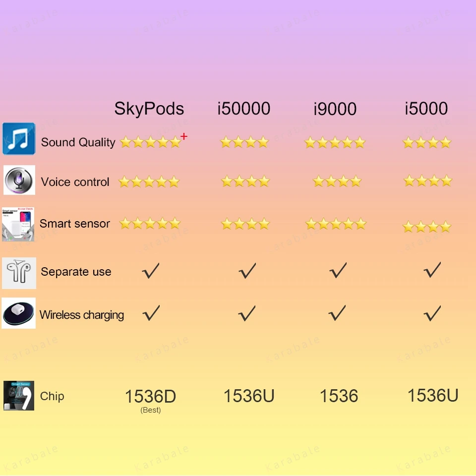Click i5000 Voice control star rating
476x476 pixels.
pos(428,180)
